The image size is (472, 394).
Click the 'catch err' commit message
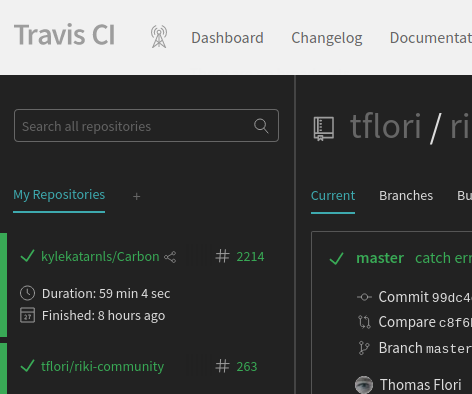tap(443, 258)
